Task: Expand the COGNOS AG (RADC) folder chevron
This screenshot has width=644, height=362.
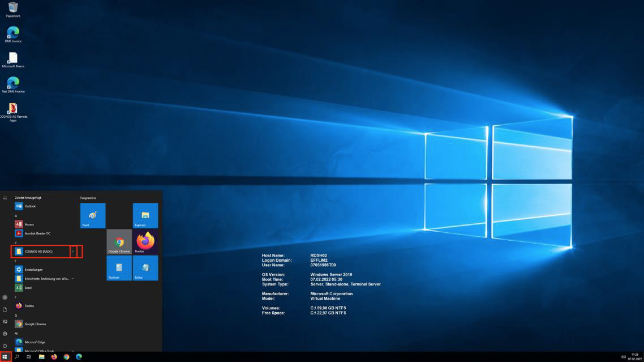Action: [72, 252]
